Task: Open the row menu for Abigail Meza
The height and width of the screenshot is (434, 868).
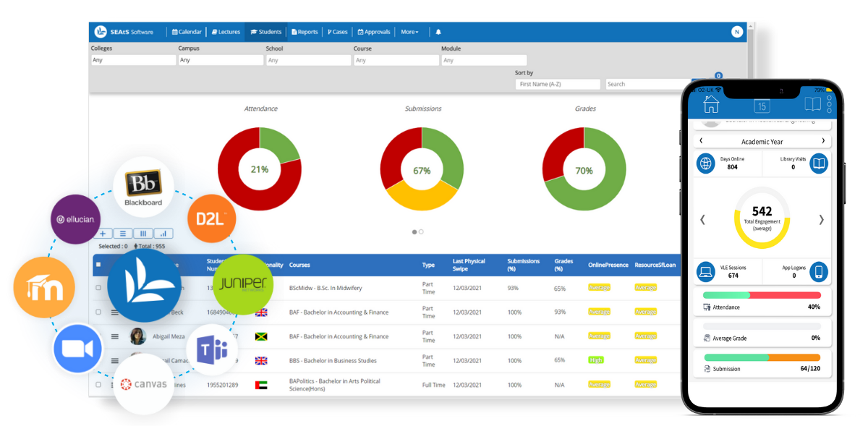Action: coord(114,336)
